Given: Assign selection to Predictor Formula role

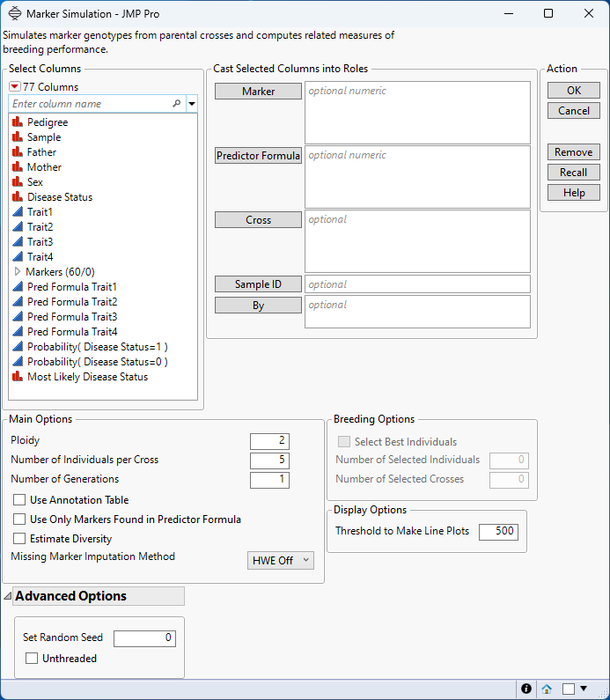Looking at the screenshot, I should pyautogui.click(x=258, y=155).
